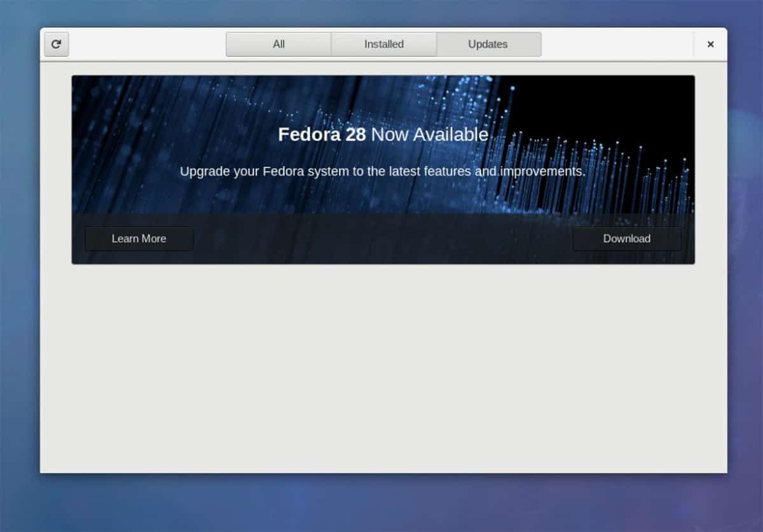Open the Installed applications view
The image size is (763, 532).
[x=384, y=44]
